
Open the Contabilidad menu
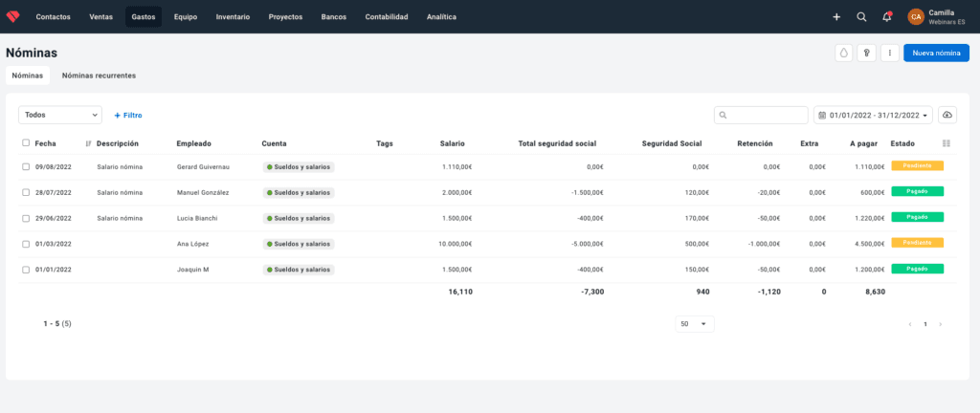(387, 17)
